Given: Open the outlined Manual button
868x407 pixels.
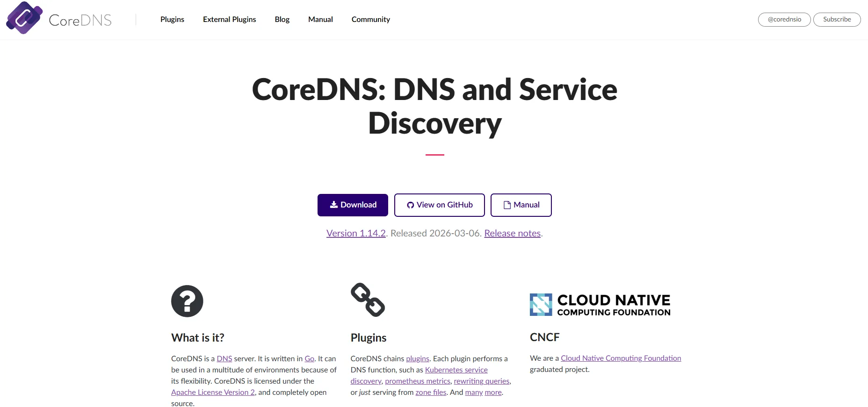Looking at the screenshot, I should point(521,205).
